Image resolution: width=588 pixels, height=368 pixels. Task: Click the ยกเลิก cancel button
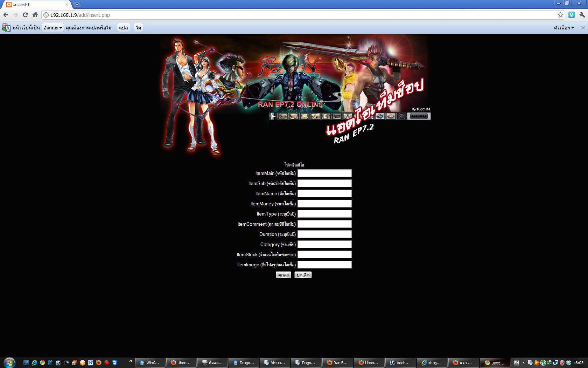(x=303, y=275)
